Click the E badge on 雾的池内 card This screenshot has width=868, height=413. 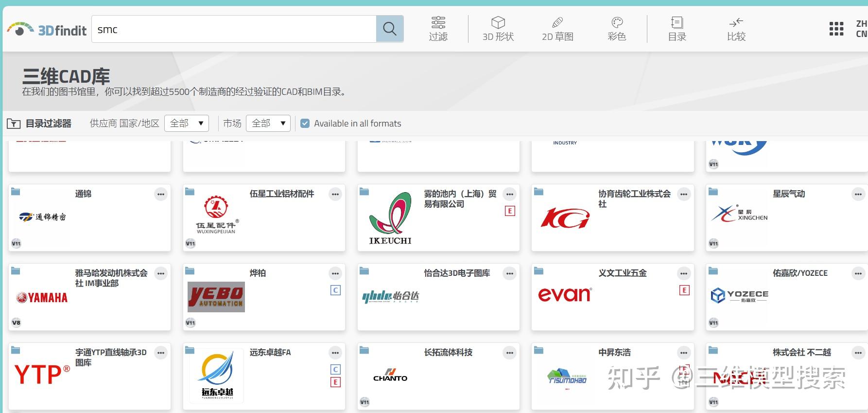[x=510, y=211]
